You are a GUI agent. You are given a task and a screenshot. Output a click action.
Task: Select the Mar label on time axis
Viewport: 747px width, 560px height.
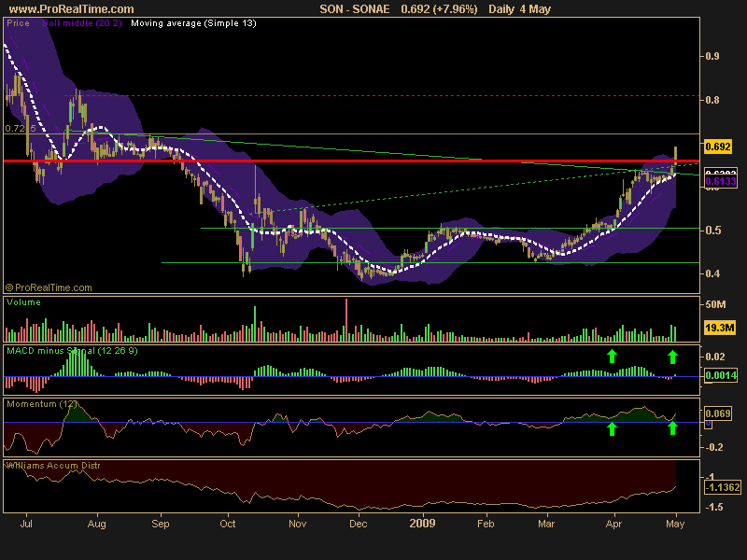point(546,524)
